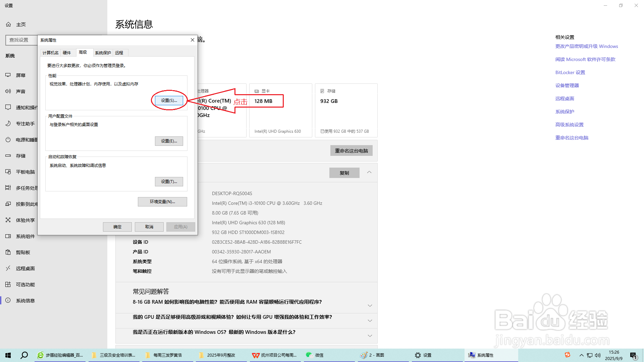Collapse the device specifications section chevron
Image resolution: width=644 pixels, height=362 pixels.
[x=369, y=173]
